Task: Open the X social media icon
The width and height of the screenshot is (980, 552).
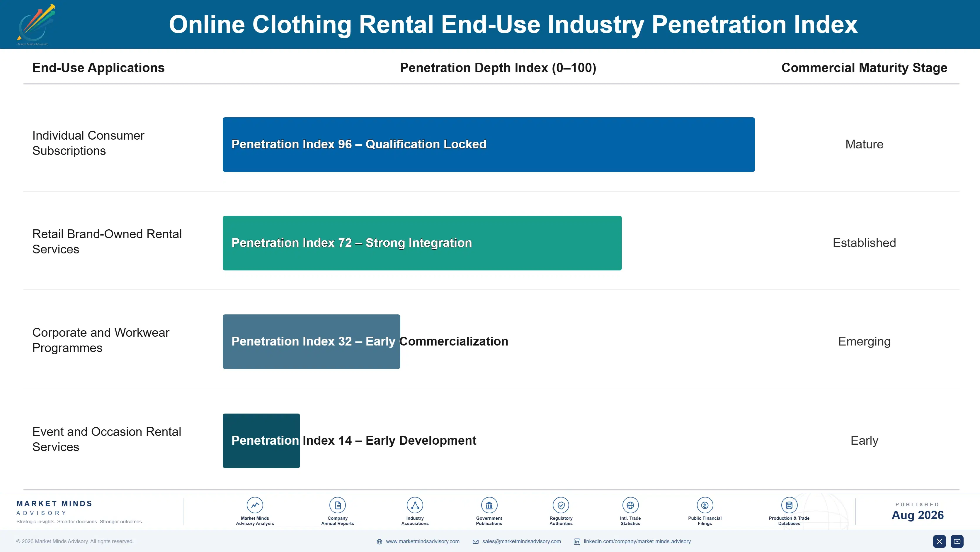Action: (939, 541)
